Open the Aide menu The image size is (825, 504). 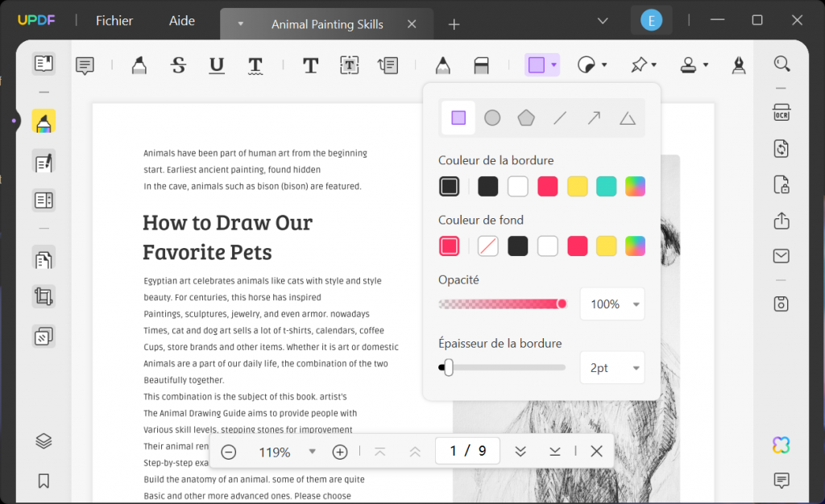click(181, 20)
